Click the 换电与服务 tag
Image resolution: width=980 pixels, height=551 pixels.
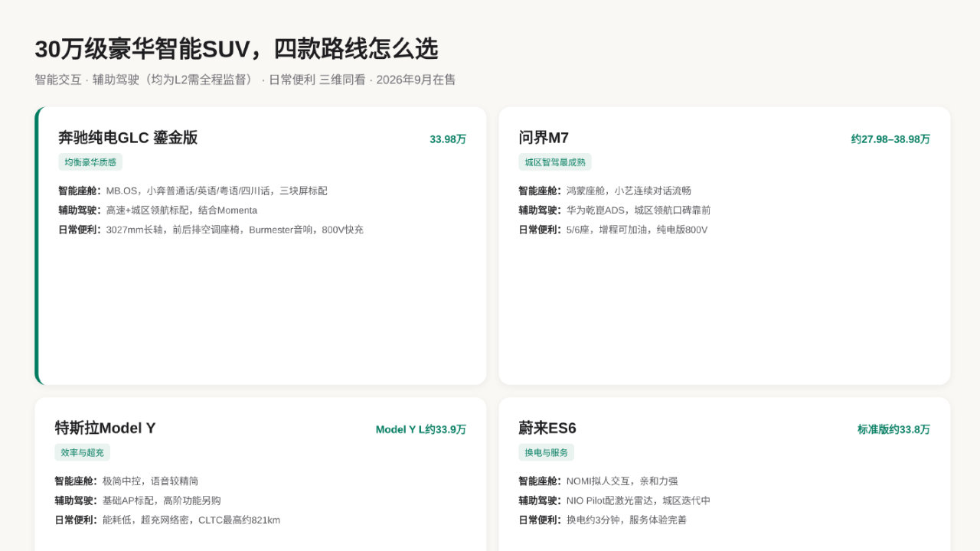[546, 452]
